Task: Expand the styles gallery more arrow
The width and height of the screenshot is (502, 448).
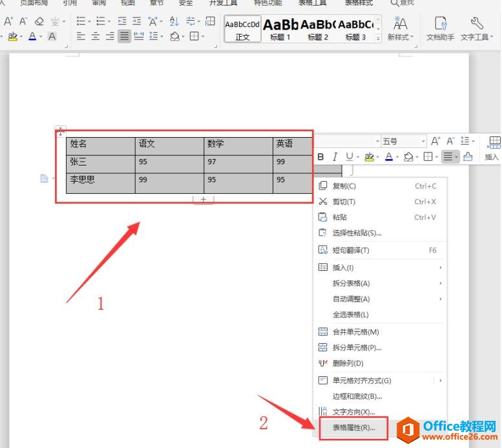Action: 378,37
